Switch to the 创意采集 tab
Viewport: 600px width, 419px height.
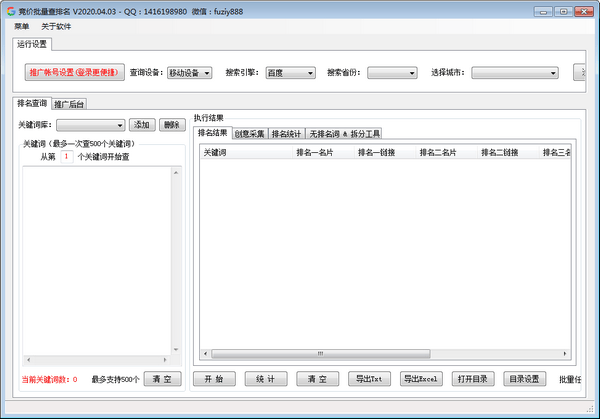249,134
